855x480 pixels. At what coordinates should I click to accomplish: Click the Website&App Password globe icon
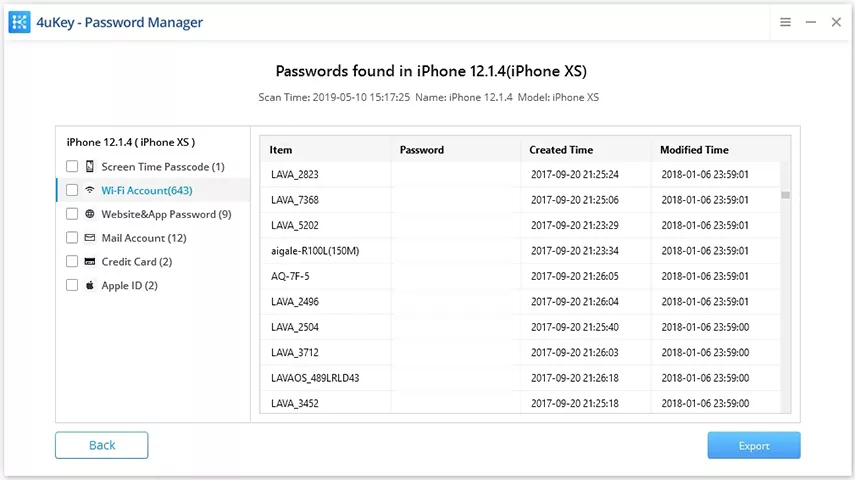coord(90,214)
